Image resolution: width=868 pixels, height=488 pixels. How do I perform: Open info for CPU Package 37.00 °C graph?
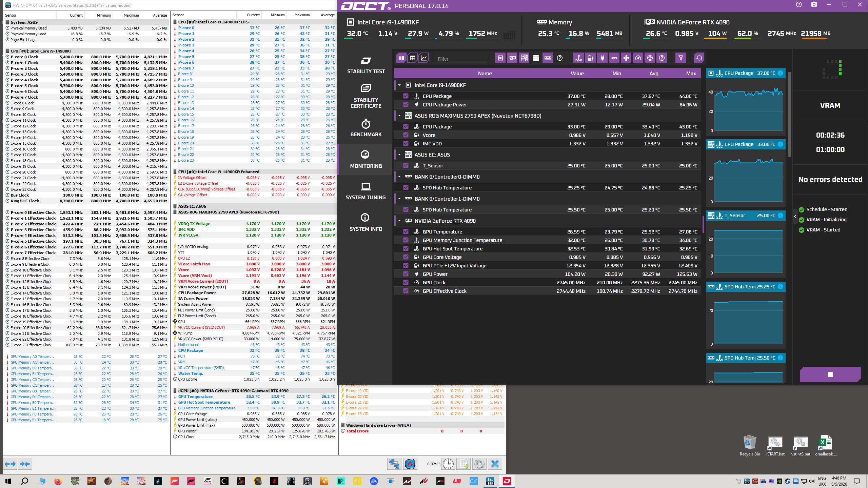coord(780,73)
